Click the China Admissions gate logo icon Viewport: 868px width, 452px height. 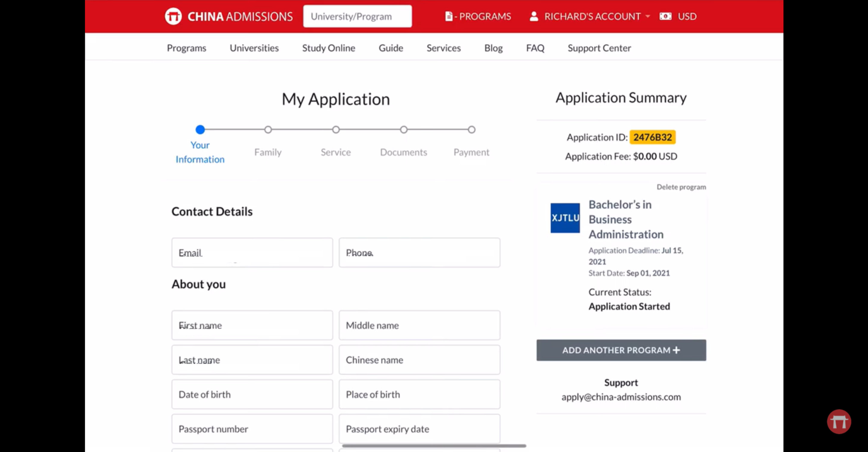pos(173,16)
